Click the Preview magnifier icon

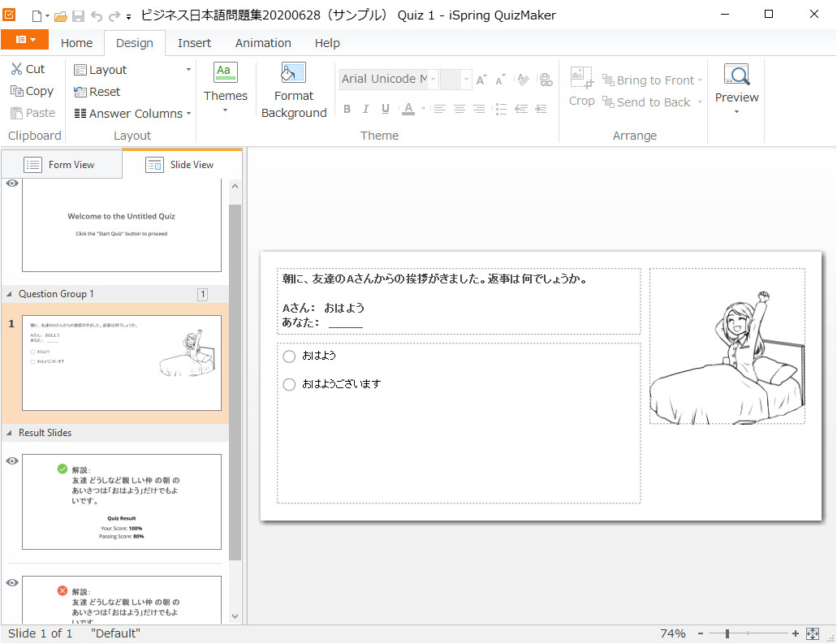[736, 76]
